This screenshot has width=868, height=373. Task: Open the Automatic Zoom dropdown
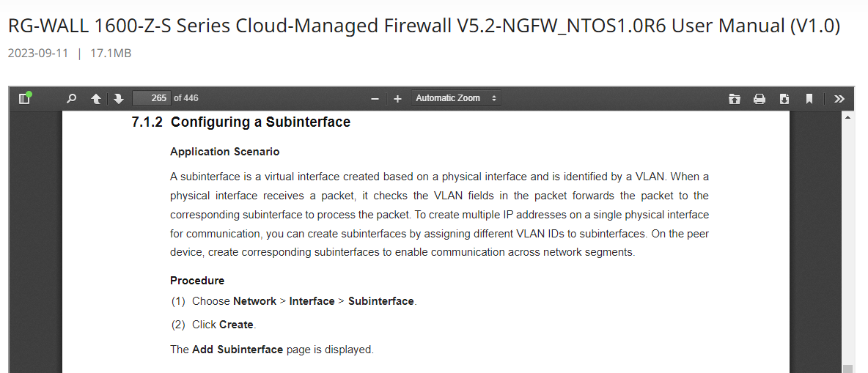click(456, 98)
